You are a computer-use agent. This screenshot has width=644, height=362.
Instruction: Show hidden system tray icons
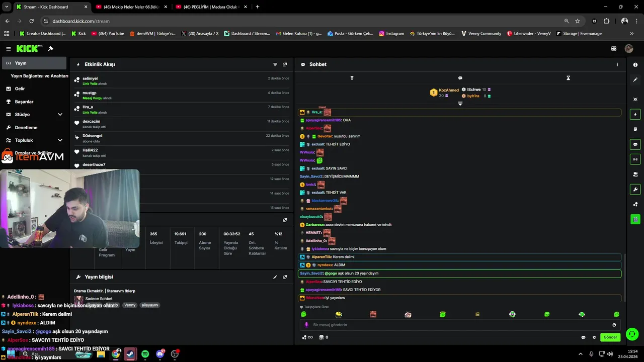tap(580, 354)
